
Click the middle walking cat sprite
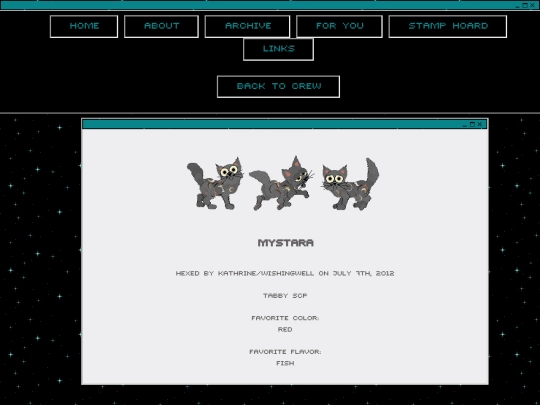(281, 183)
